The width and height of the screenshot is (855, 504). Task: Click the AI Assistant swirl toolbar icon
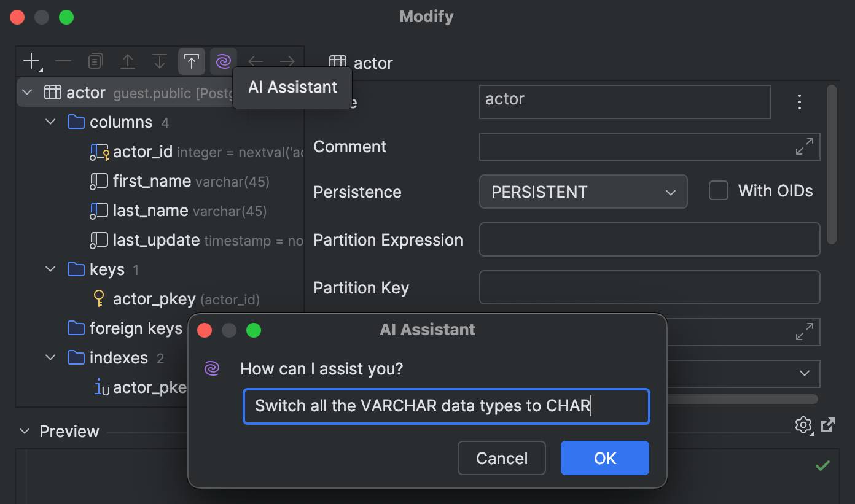223,61
